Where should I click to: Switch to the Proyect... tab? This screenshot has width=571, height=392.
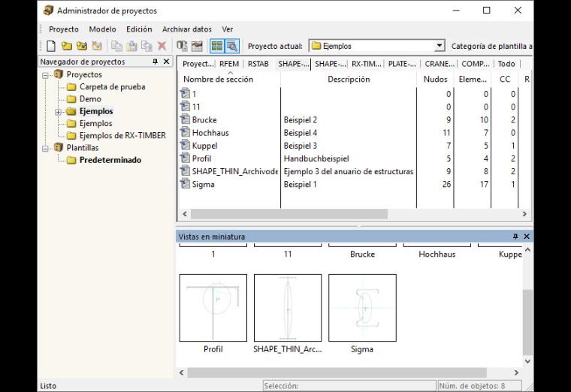pyautogui.click(x=198, y=64)
